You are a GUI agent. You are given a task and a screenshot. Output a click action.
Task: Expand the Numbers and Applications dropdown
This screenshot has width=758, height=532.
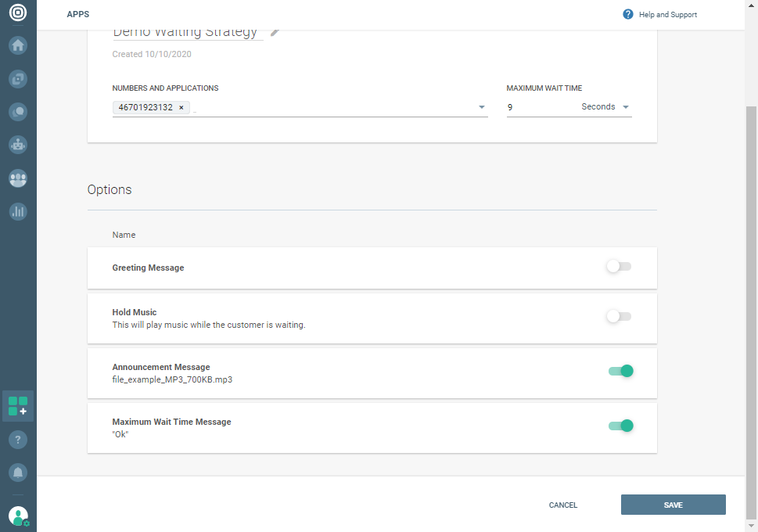pos(482,107)
